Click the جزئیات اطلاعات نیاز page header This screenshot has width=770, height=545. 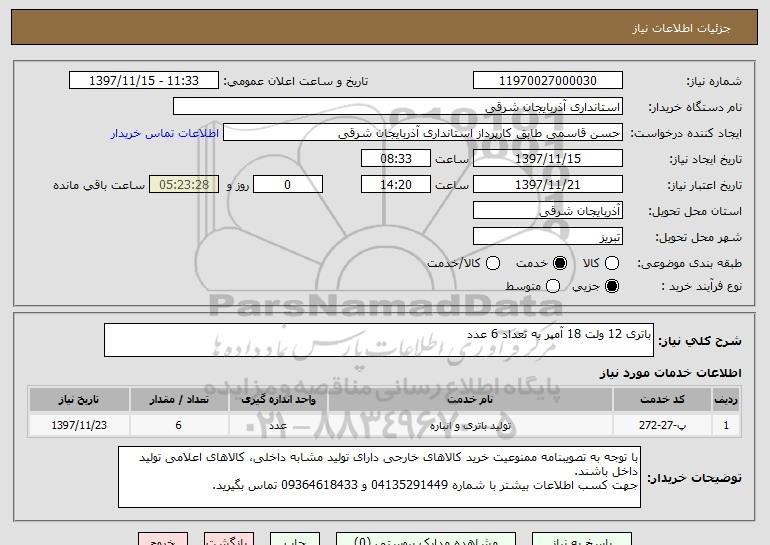[681, 28]
